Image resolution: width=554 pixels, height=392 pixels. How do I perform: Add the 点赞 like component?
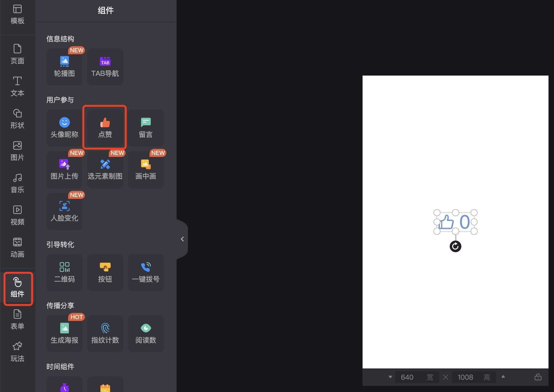coord(105,128)
